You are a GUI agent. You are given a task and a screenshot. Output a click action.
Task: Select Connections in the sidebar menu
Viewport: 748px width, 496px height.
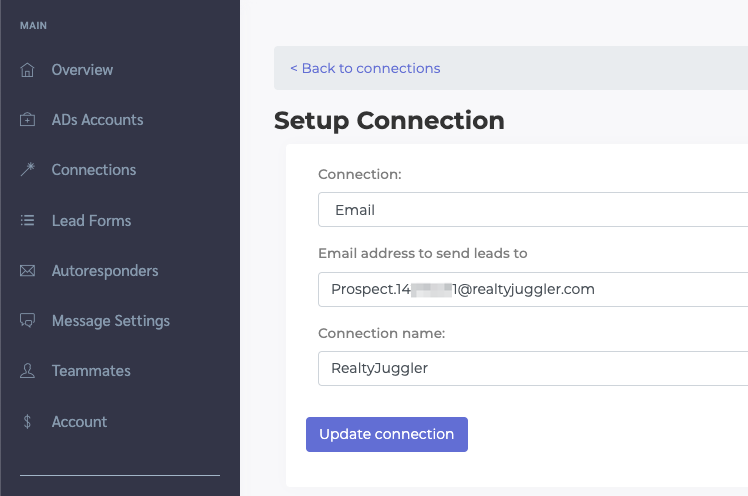coord(93,170)
